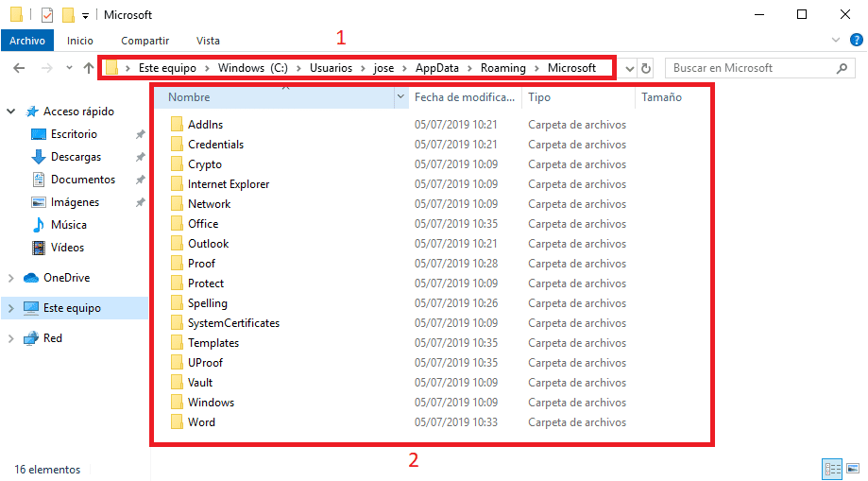
Task: Open the Nombre column filter dropdown
Action: click(x=400, y=97)
